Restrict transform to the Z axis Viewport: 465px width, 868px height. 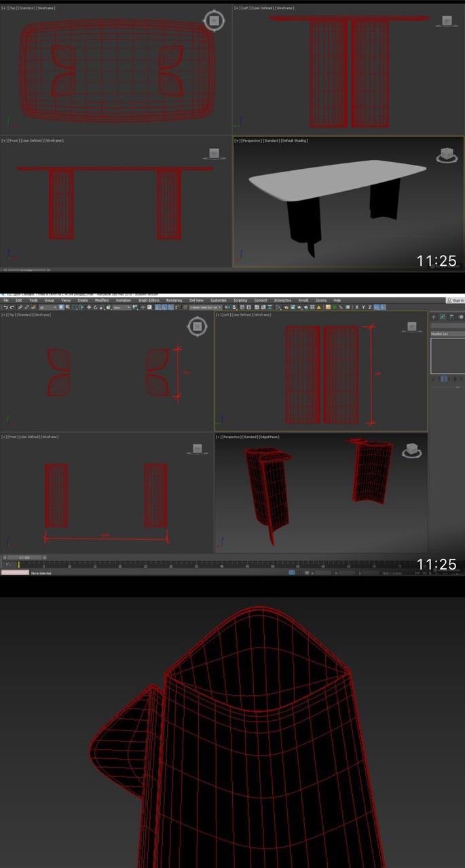369,307
